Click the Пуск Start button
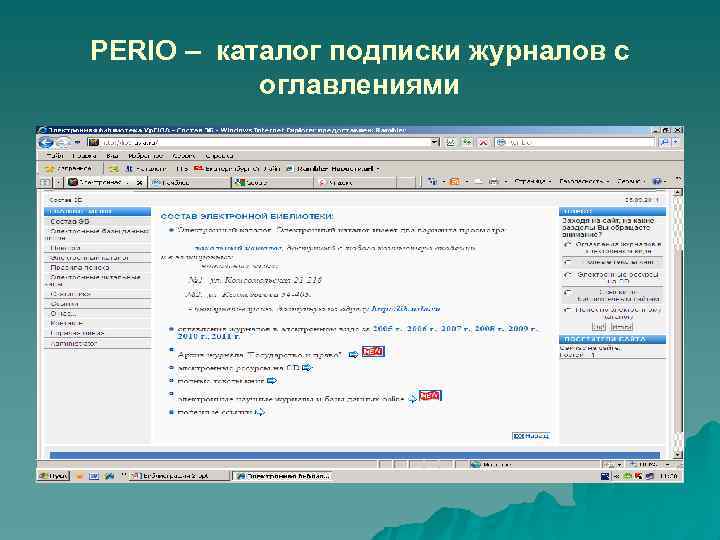This screenshot has height=540, width=720. pos(54,476)
